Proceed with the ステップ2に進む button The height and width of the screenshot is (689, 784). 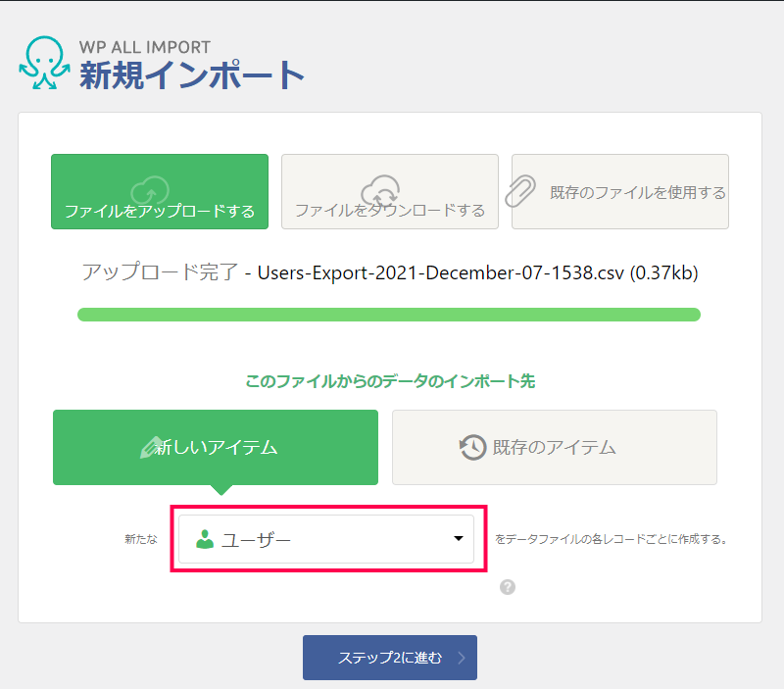(x=390, y=658)
